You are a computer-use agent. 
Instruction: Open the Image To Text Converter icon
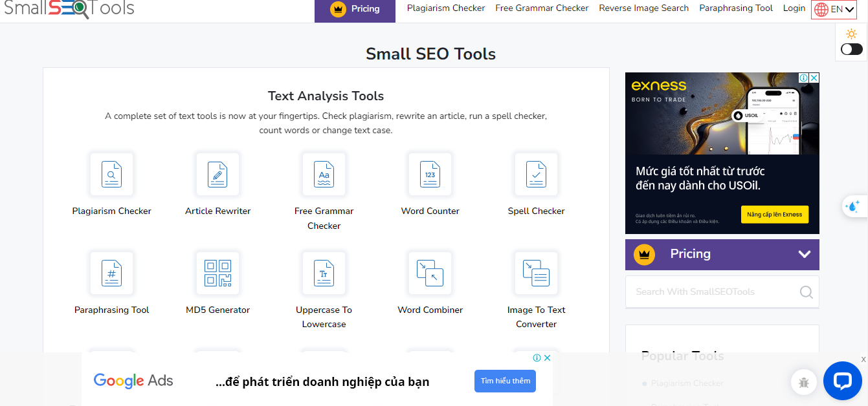click(536, 273)
